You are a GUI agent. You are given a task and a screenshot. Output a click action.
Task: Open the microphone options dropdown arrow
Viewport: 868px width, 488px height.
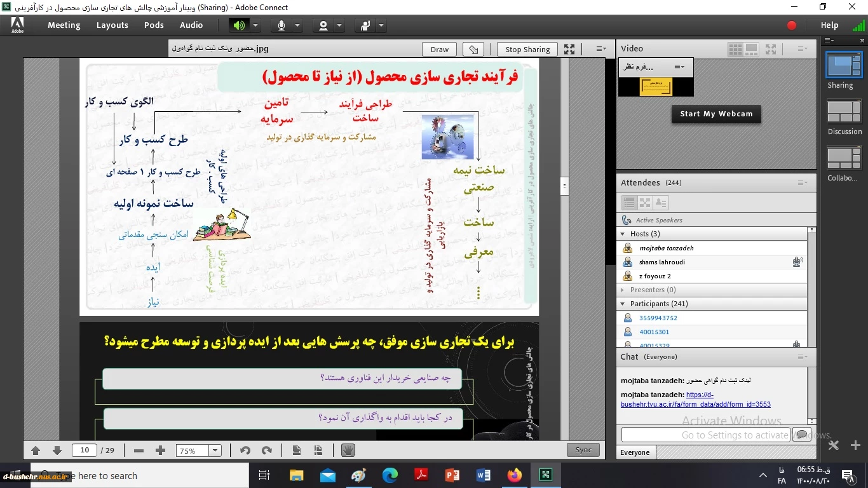tap(297, 25)
